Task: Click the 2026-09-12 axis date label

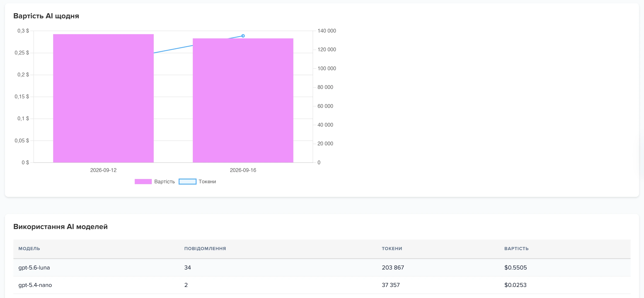Action: point(103,170)
